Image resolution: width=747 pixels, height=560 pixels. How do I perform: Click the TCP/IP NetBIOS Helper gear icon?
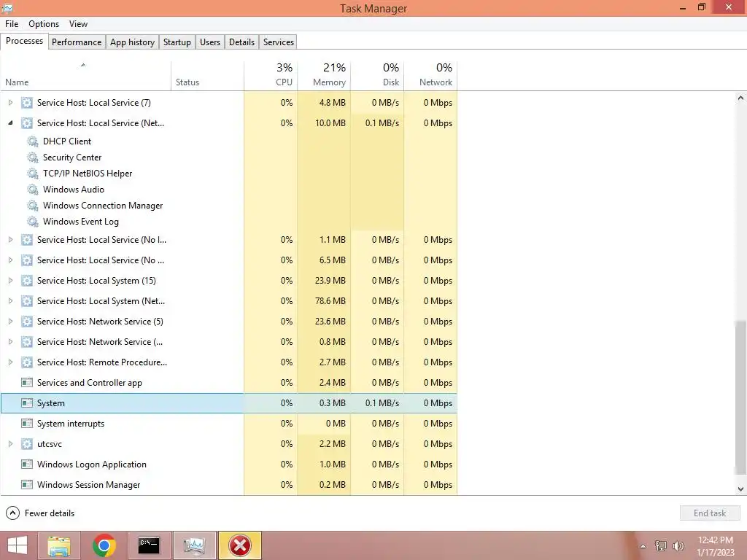point(32,174)
